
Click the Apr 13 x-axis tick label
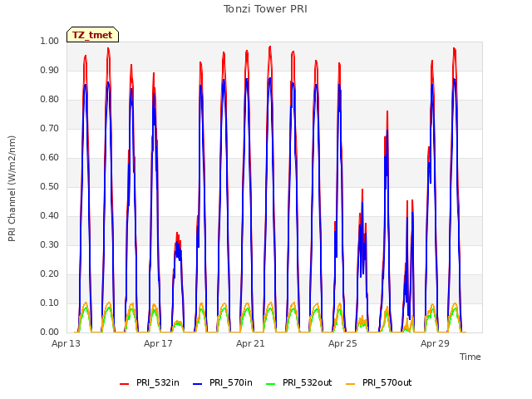tap(66, 343)
